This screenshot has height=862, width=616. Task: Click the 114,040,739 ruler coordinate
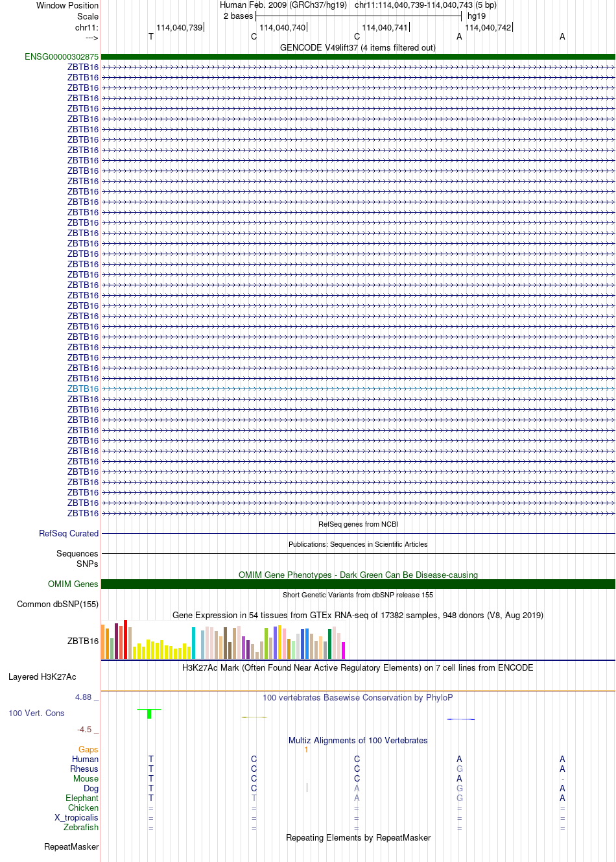(x=180, y=28)
